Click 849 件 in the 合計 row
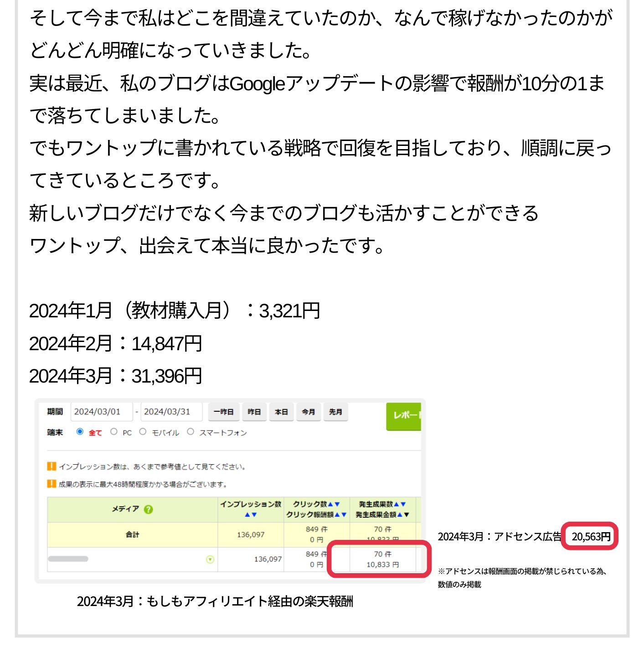The width and height of the screenshot is (644, 658). pos(317,529)
